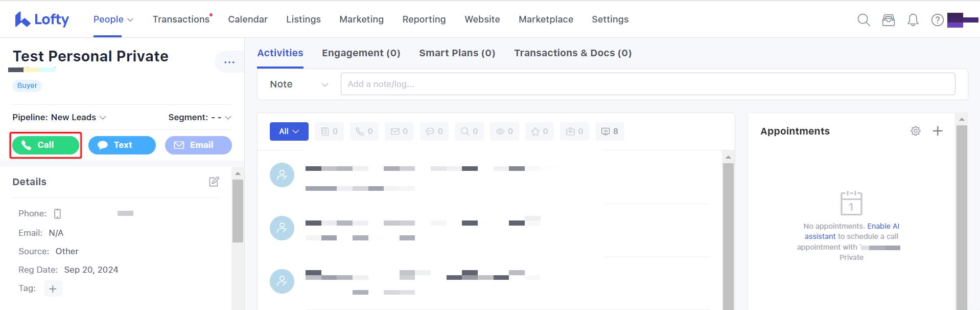Click the Details panel scrollbar
This screenshot has width=980, height=310.
pos(238,210)
